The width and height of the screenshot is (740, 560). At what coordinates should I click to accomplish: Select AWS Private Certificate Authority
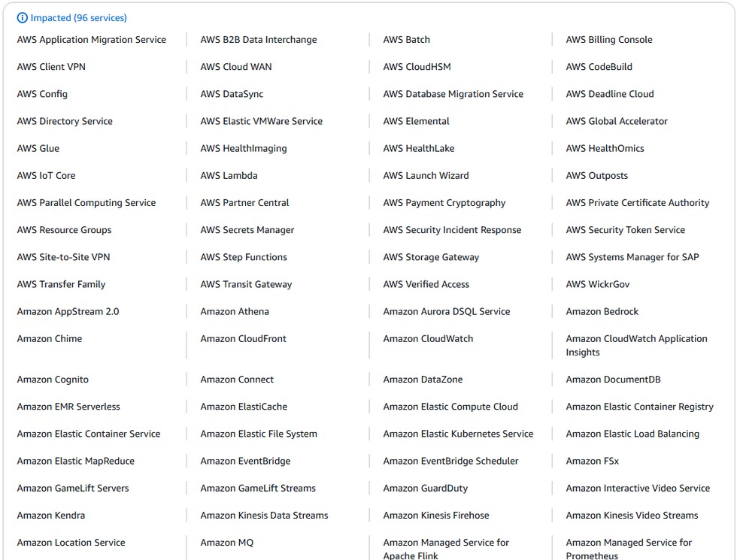tap(637, 202)
